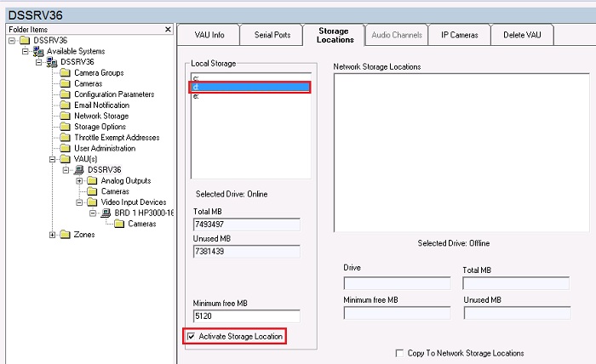This screenshot has height=364, width=596.
Task: Collapse the DSSRV36 system node
Action: 39,62
